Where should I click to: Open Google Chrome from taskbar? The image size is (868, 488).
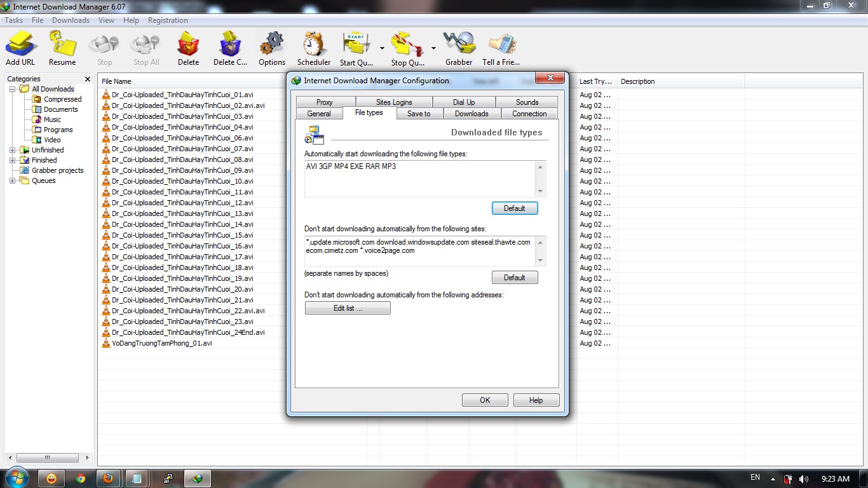[x=81, y=478]
